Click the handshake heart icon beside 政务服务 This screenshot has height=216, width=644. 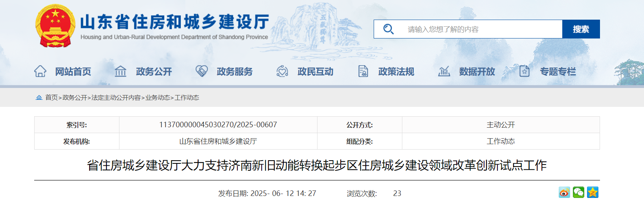tap(202, 71)
